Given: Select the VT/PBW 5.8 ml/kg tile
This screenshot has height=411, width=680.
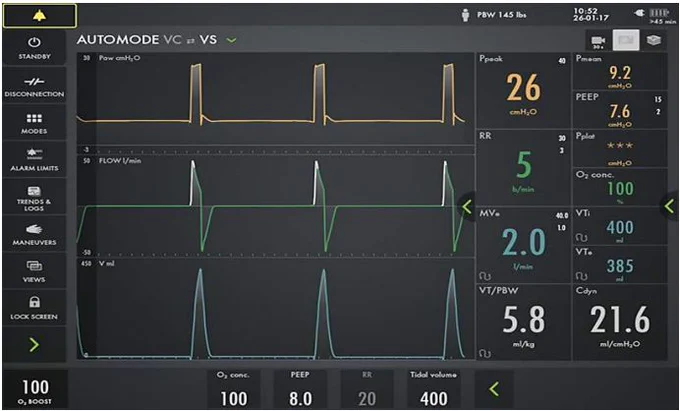Looking at the screenshot, I should [524, 322].
